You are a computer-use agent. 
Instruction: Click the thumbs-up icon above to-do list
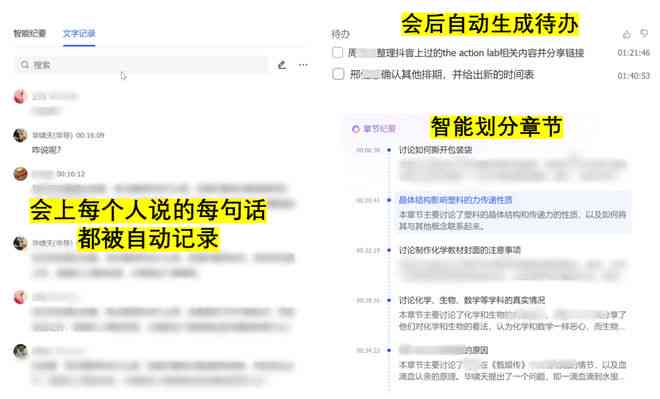pos(627,34)
